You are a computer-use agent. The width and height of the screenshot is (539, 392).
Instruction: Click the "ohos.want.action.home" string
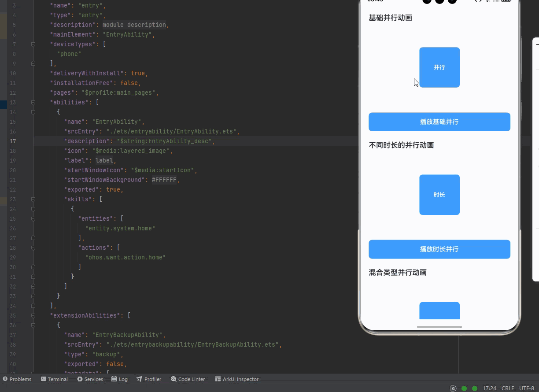point(126,257)
